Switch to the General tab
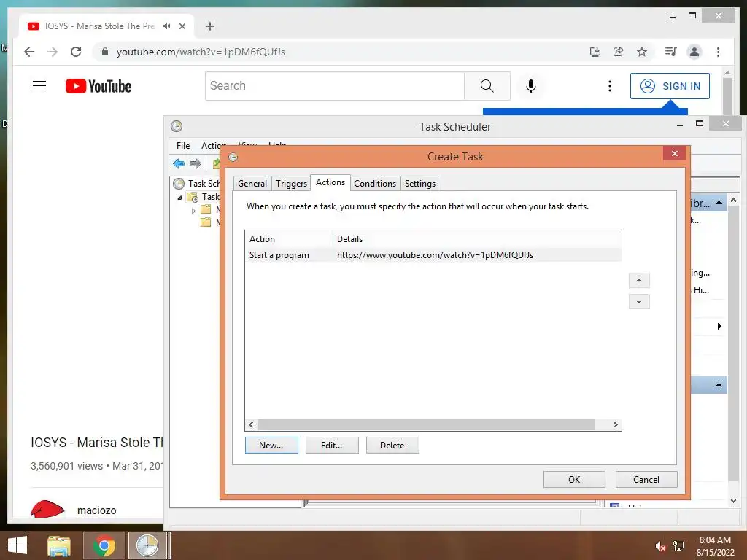 coord(252,184)
